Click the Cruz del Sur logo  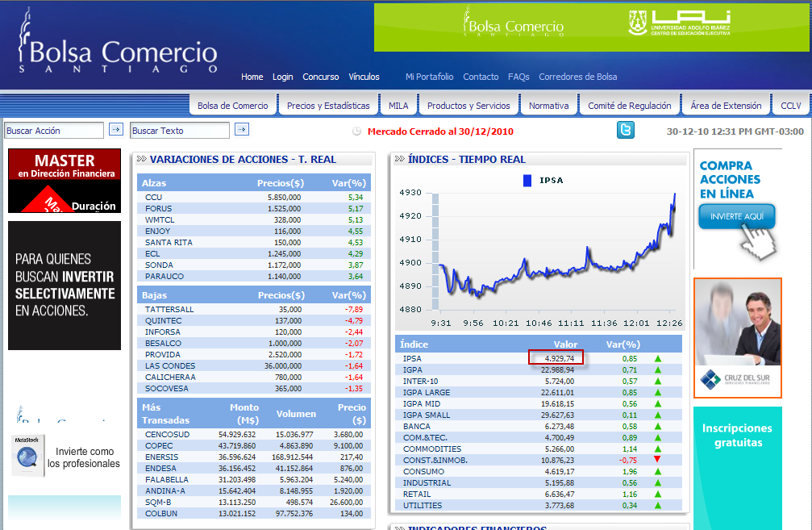point(735,379)
